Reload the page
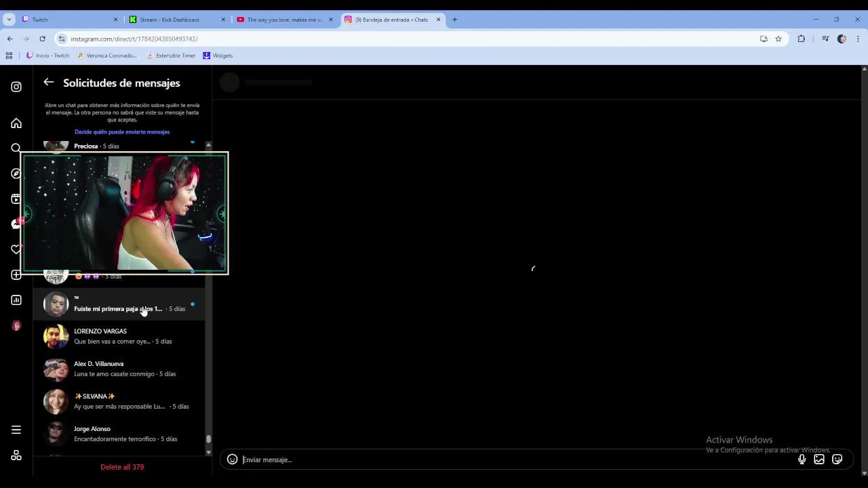 (42, 39)
